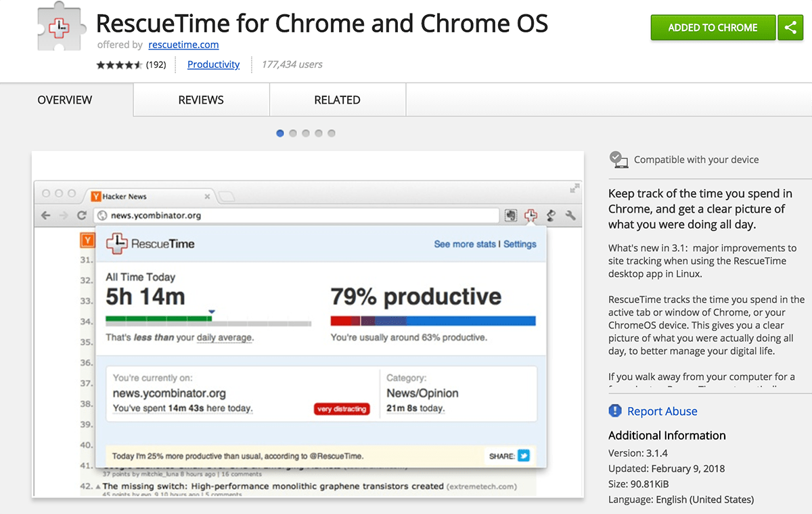The image size is (812, 514).
Task: Switch to the Reviews tab
Action: point(201,100)
